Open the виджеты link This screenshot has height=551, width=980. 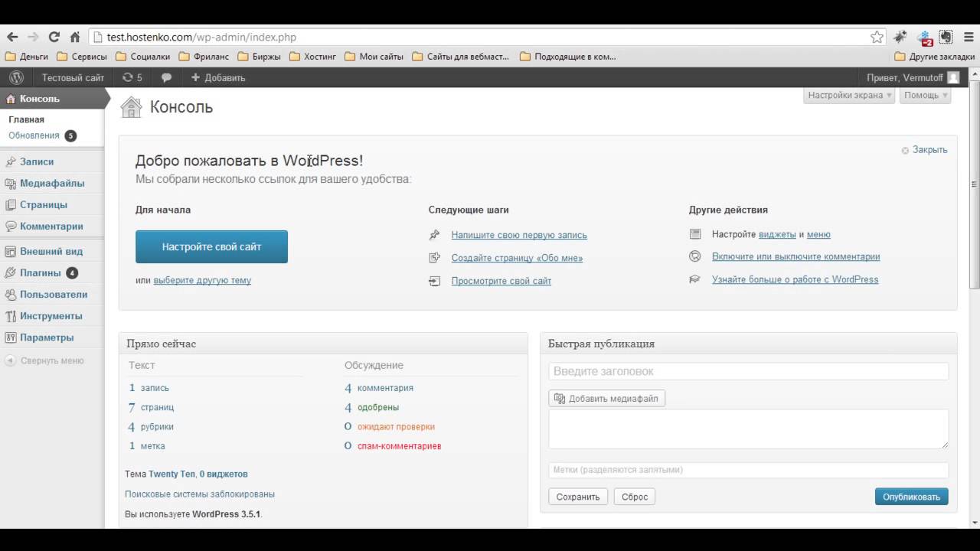click(x=777, y=234)
